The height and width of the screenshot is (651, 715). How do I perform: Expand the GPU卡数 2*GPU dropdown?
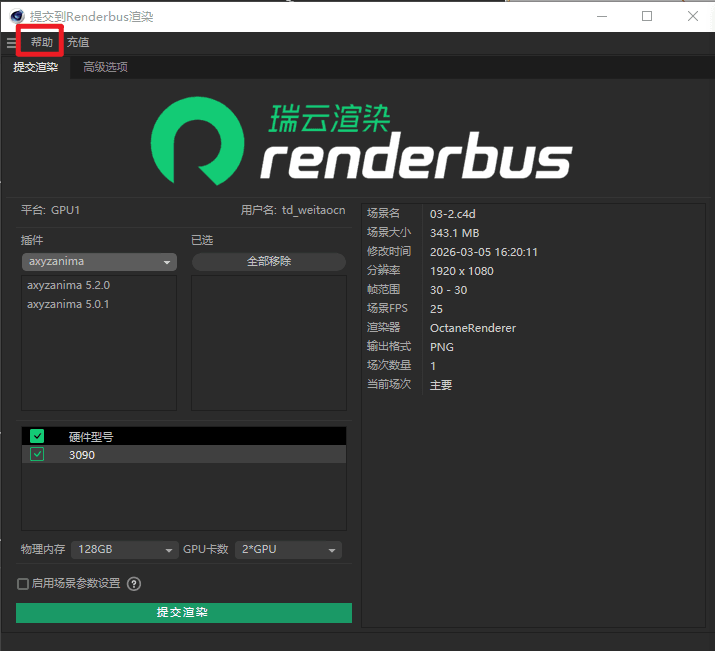[x=288, y=549]
